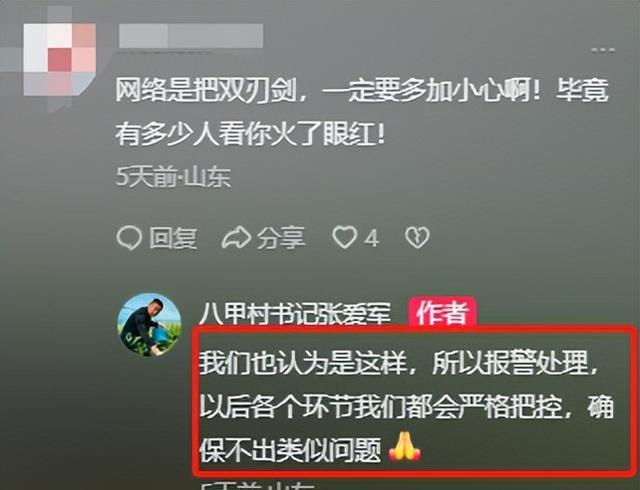Tap the 回复 reply label
Image resolution: width=640 pixels, height=490 pixels.
(173, 238)
